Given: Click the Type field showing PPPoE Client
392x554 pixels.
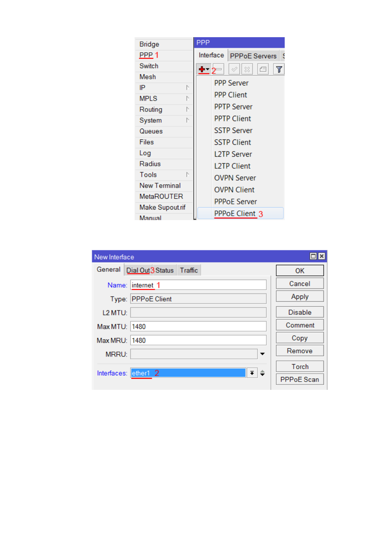Looking at the screenshot, I should tap(198, 299).
